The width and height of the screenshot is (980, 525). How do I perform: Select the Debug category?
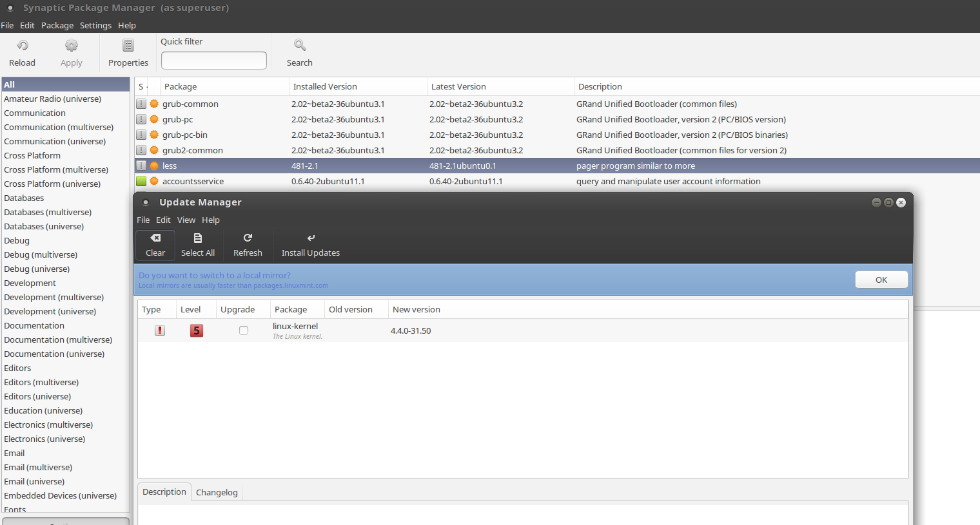coord(66,240)
